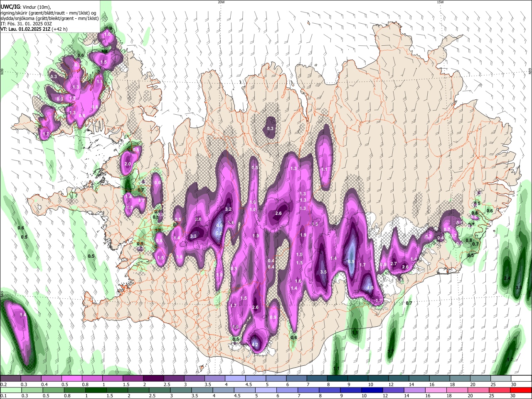Click the white 3.3 snowfall value inland

193,236
